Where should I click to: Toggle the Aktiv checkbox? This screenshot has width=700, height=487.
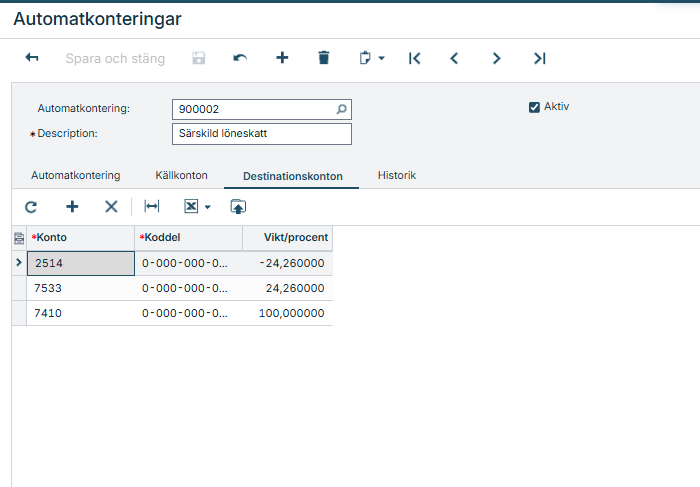(x=534, y=107)
